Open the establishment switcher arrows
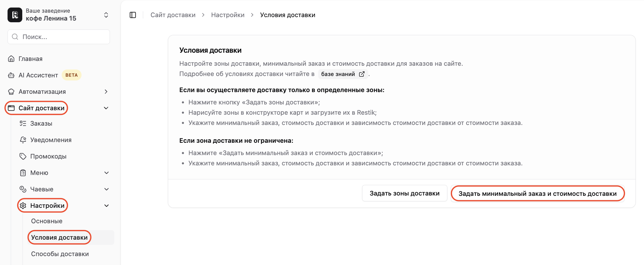 [x=106, y=15]
